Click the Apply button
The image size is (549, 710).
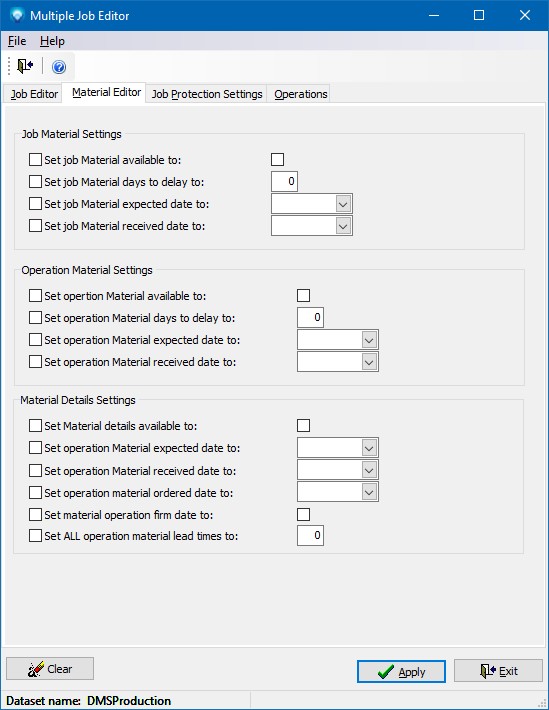(x=401, y=671)
